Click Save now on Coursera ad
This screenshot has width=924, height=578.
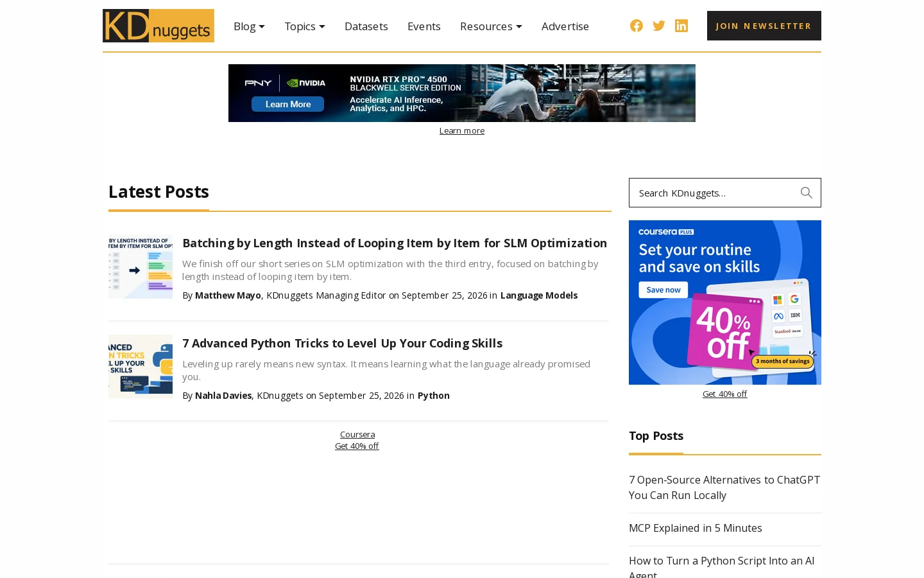click(663, 290)
